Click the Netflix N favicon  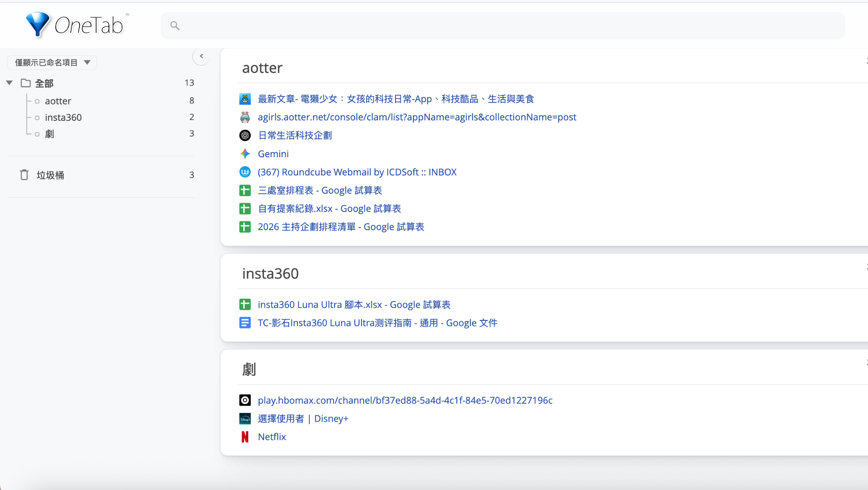click(x=245, y=437)
